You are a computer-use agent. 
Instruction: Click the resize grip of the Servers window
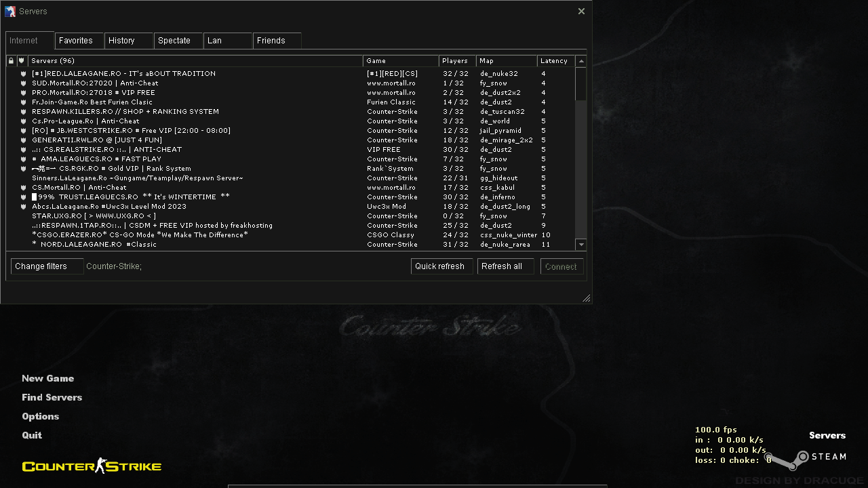(x=586, y=298)
